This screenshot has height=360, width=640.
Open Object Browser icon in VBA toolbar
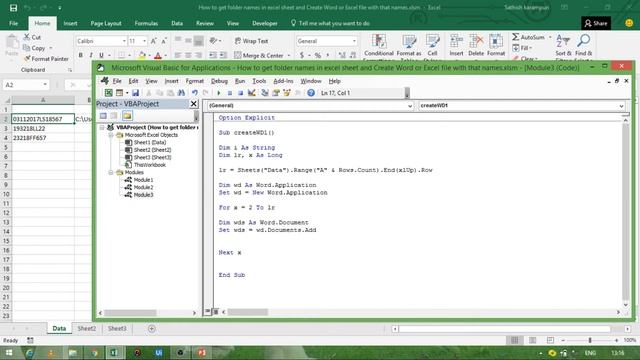pyautogui.click(x=287, y=93)
